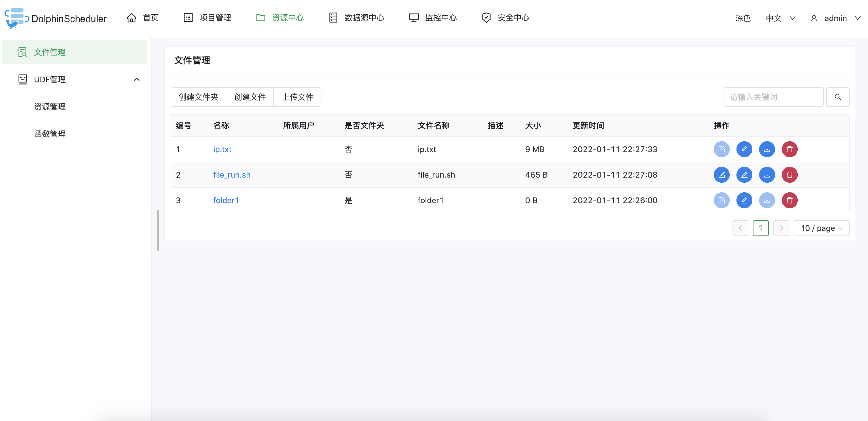The image size is (868, 421).
Task: Click the edit icon for file_run.sh
Action: [721, 175]
